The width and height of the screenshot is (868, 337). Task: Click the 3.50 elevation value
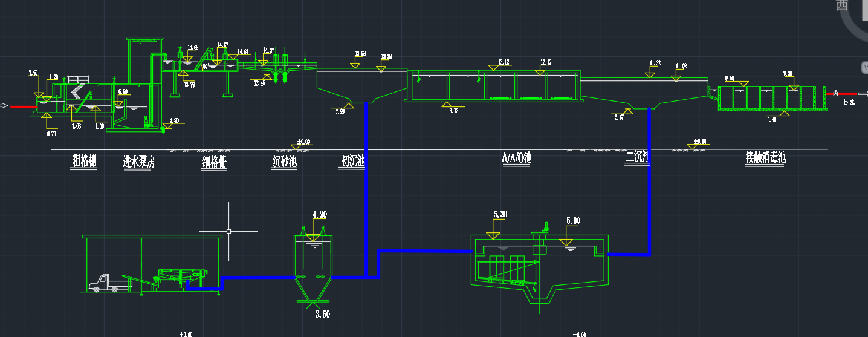coord(324,314)
